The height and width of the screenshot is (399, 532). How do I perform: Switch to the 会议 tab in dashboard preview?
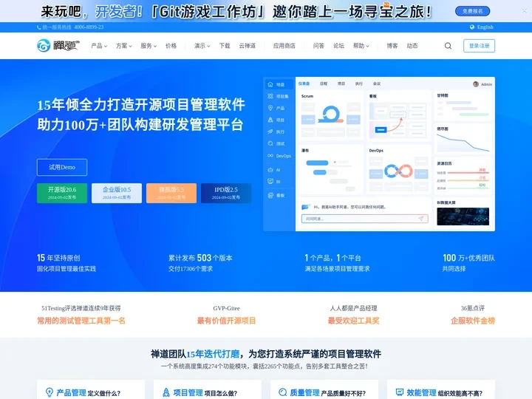pyautogui.click(x=377, y=83)
